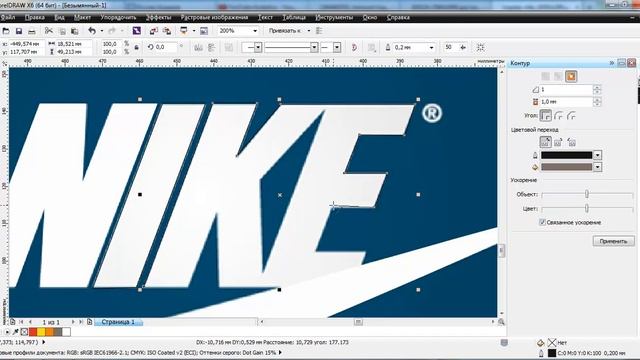Choose clockwise contour color transition
The image size is (640, 360).
click(558, 142)
